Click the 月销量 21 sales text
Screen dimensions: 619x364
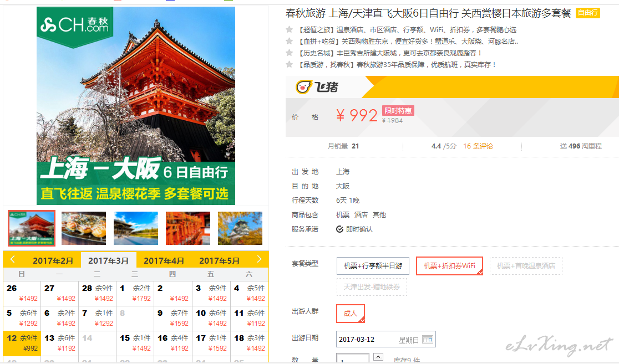pyautogui.click(x=343, y=146)
